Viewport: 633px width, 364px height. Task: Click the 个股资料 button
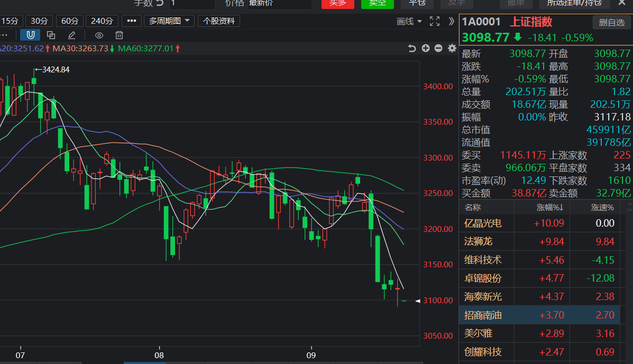(x=218, y=21)
